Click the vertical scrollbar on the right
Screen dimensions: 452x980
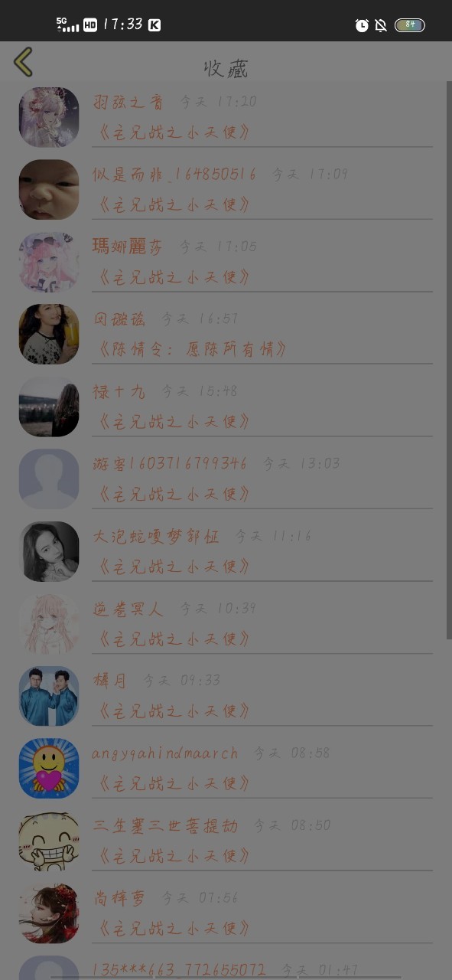[449, 360]
